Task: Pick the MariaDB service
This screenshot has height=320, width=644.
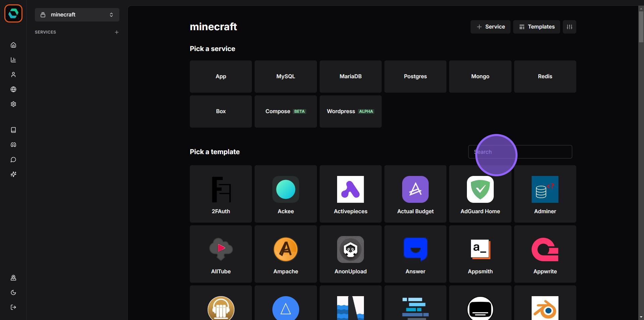Action: point(351,77)
